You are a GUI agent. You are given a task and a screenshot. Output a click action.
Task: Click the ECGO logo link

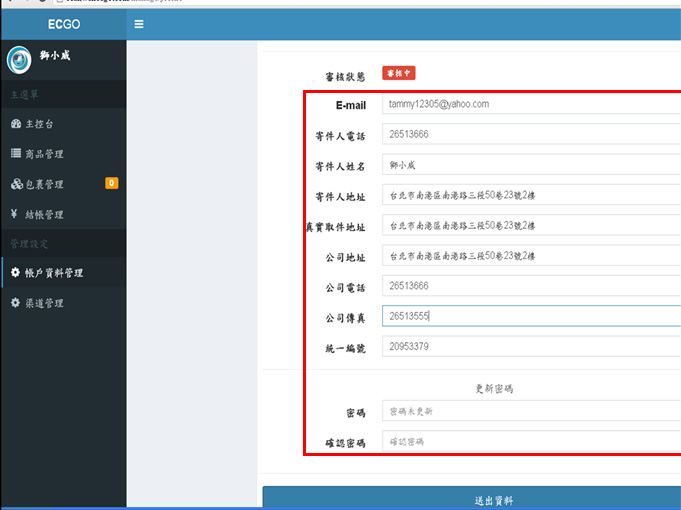tap(63, 24)
